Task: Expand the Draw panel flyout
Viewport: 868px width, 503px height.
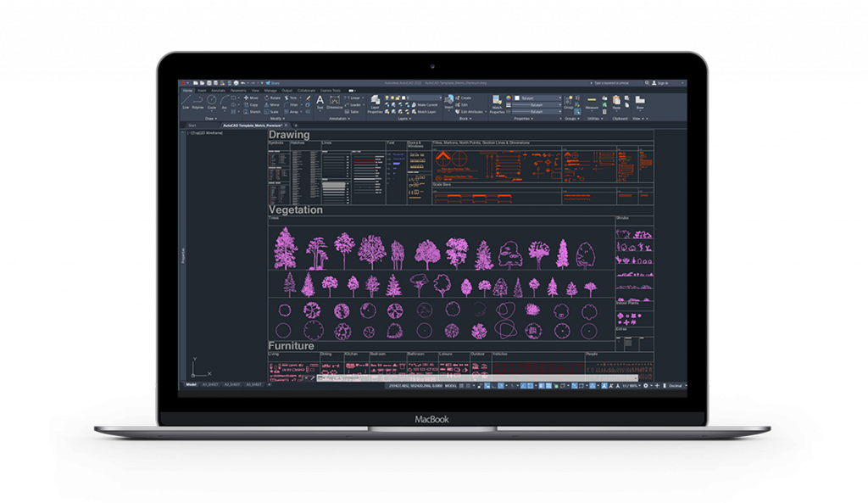Action: [210, 119]
